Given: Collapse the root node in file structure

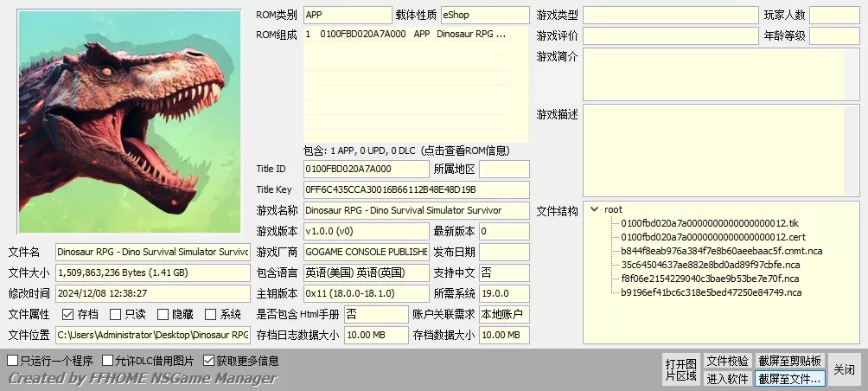Looking at the screenshot, I should tap(594, 209).
